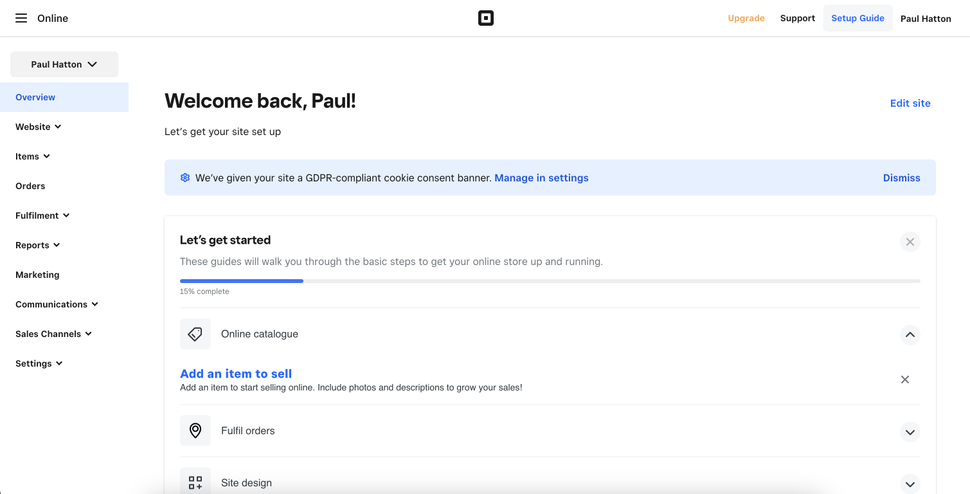
Task: Click the Fulfil orders location pin icon
Action: pyautogui.click(x=195, y=431)
